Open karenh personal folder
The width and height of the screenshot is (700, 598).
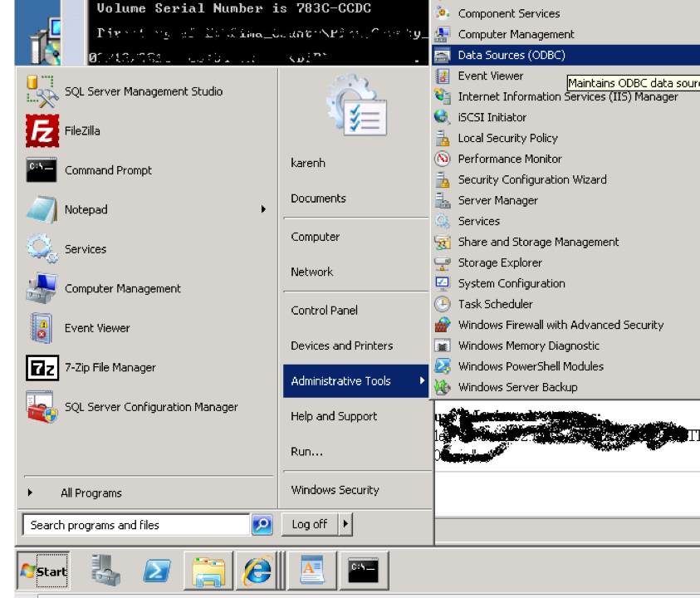point(308,163)
